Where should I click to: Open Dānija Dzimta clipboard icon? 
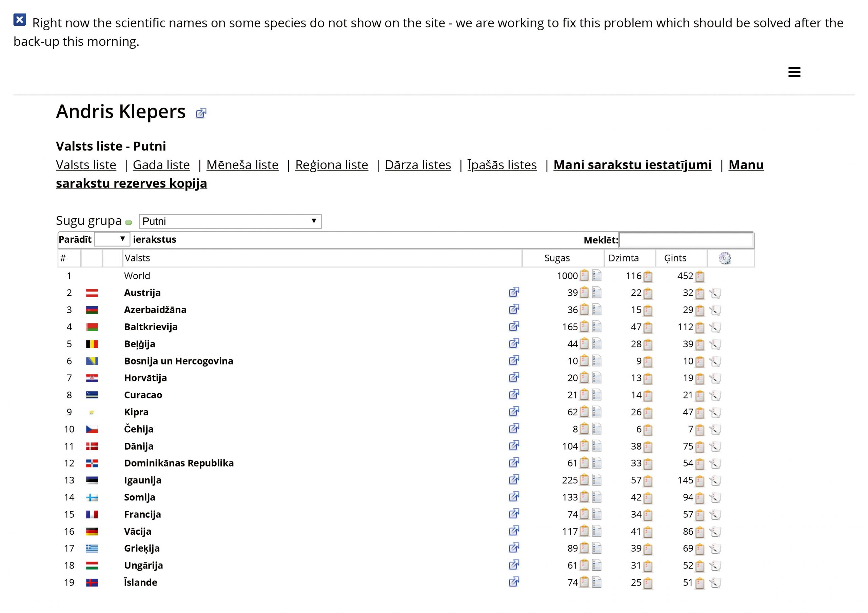(x=648, y=447)
